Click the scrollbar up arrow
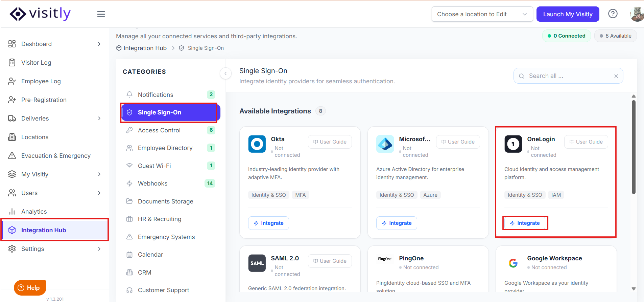The image size is (644, 302). tap(634, 96)
